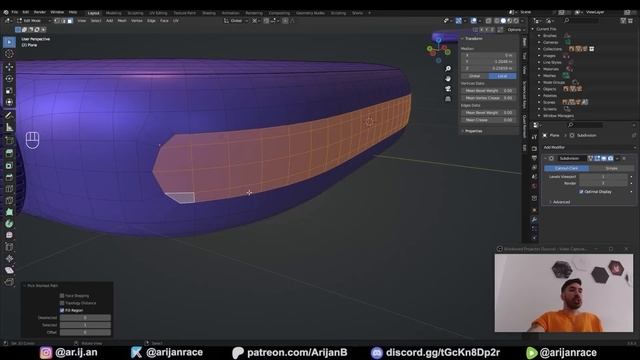The width and height of the screenshot is (640, 360).
Task: Activate the Loop Cut tool
Action: pos(9,189)
